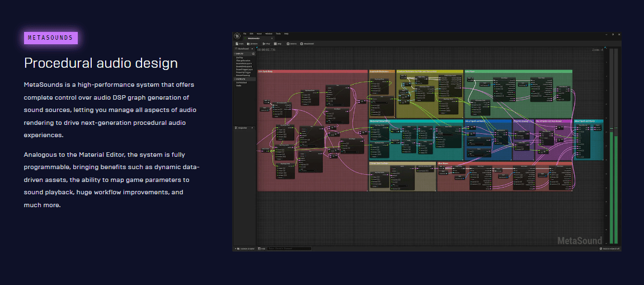Select the Intro Phase comment header
Viewport: 644px width, 285px height.
pyautogui.click(x=518, y=72)
